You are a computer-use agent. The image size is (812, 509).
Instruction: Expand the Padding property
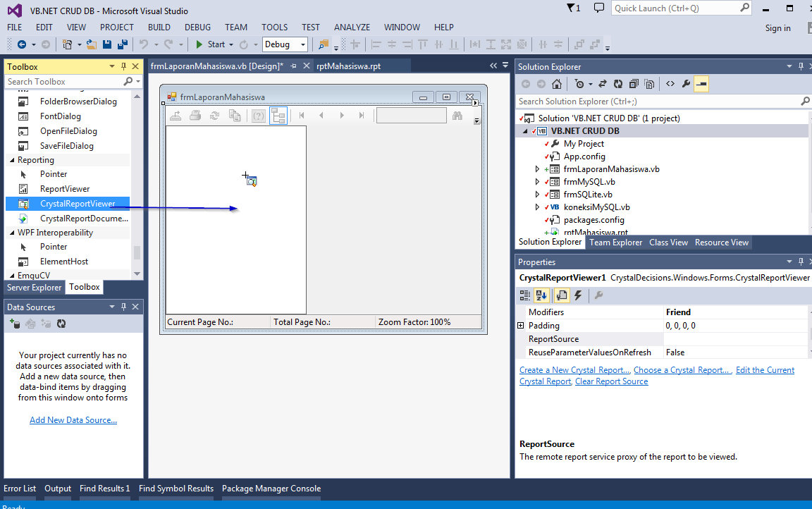(520, 326)
